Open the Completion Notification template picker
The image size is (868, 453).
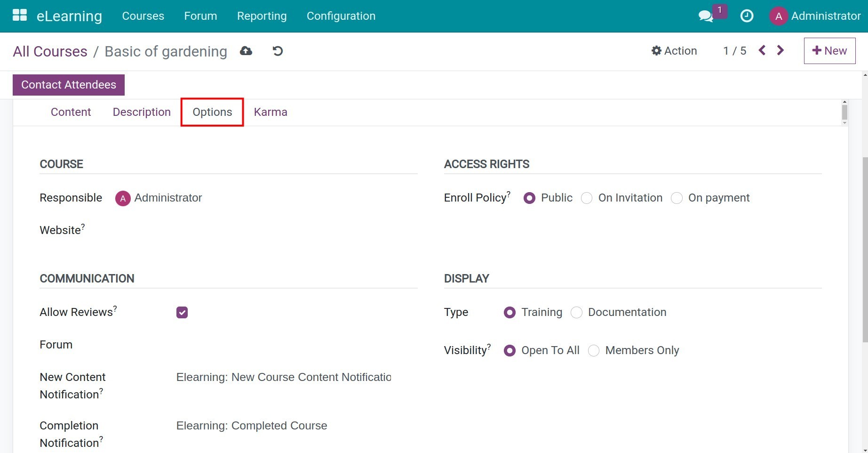pos(252,425)
